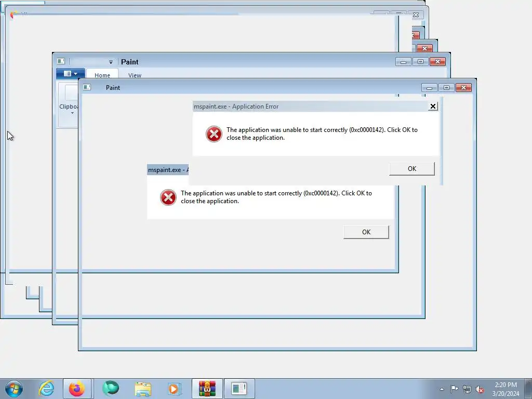Click the lower dialog's 'unable to start correctly' message
This screenshot has height=399, width=532.
tap(276, 197)
